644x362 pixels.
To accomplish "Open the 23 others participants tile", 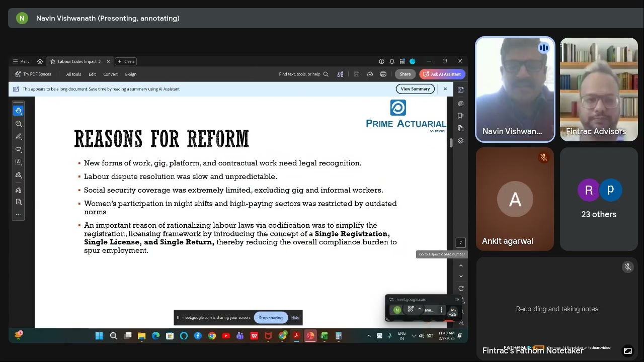I will click(x=599, y=199).
